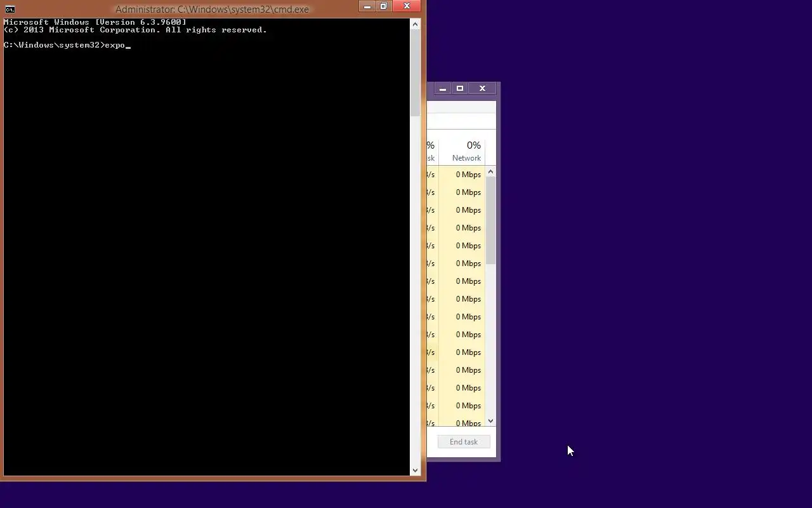Click the cmd.exe title bar text

click(x=212, y=10)
